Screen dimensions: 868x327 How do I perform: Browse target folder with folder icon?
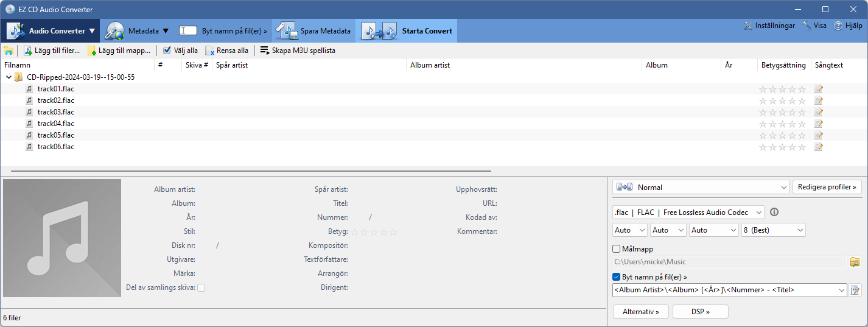tap(855, 262)
